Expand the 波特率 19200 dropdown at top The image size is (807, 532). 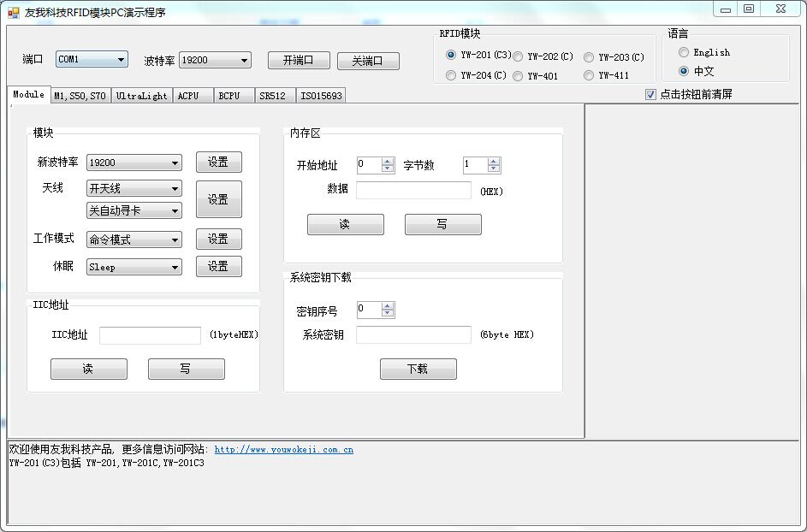point(215,61)
